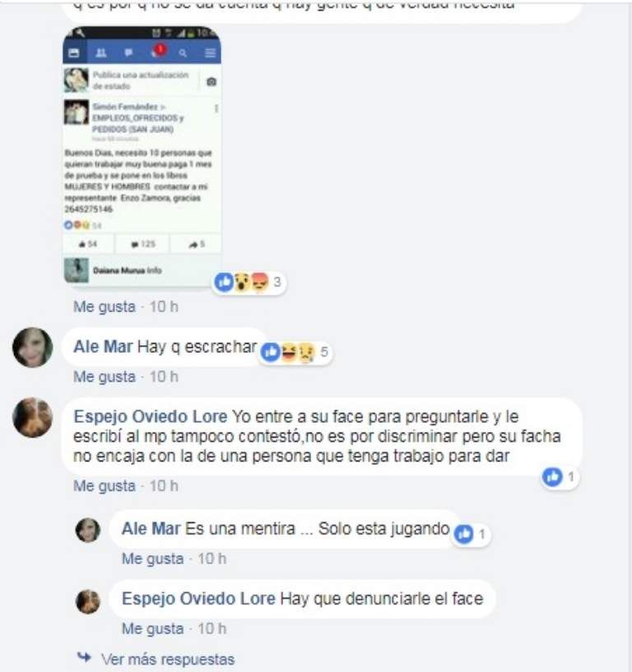
Task: Open like count on Espejo Oviedo Lore's comment
Action: (560, 476)
